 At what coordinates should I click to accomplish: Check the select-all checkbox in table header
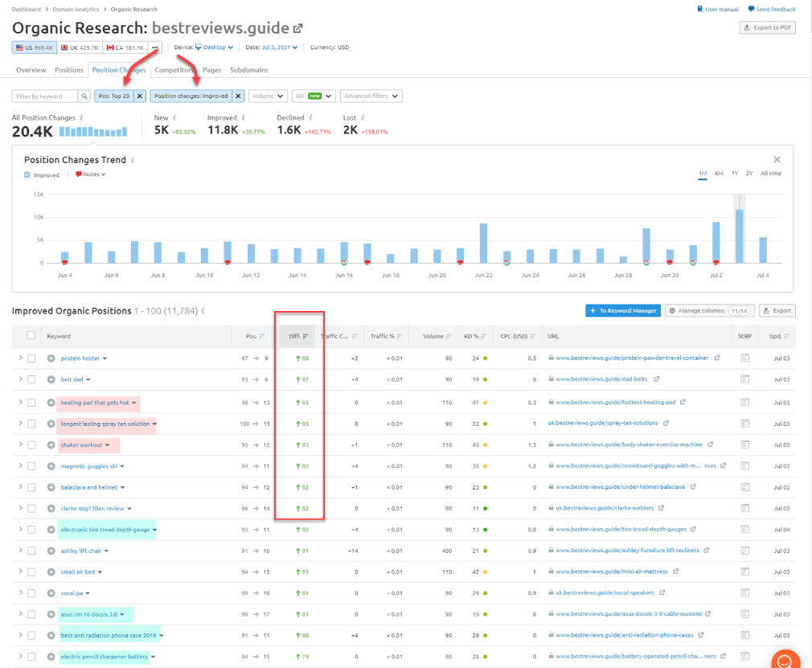(31, 336)
